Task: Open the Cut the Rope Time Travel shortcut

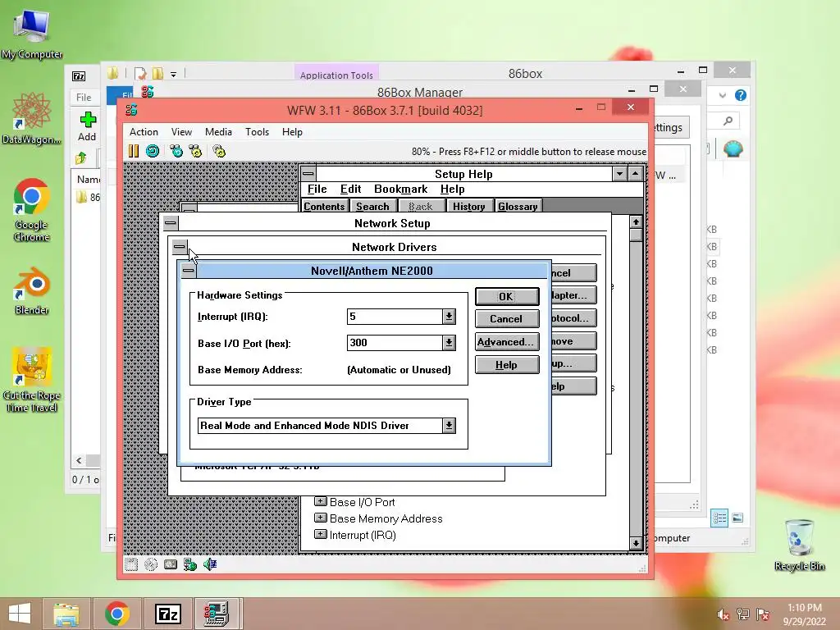Action: [x=32, y=379]
